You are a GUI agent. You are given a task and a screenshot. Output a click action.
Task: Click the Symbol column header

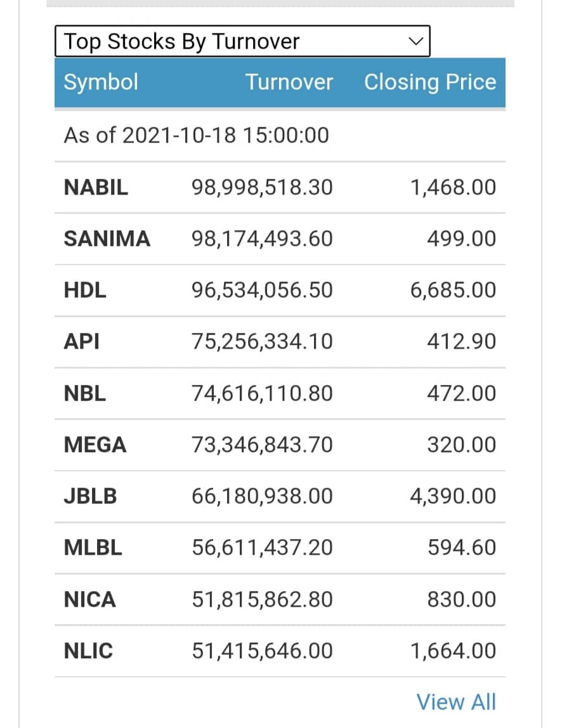pyautogui.click(x=101, y=82)
